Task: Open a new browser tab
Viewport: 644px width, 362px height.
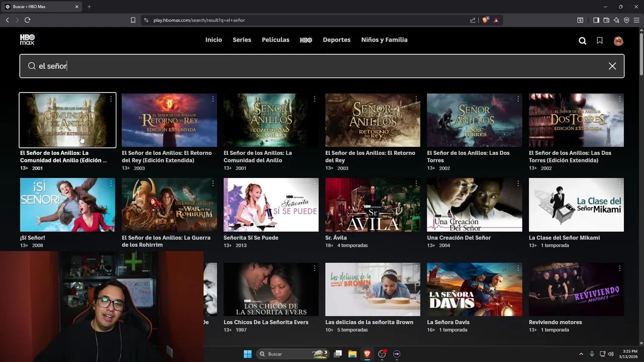Action: [x=89, y=7]
